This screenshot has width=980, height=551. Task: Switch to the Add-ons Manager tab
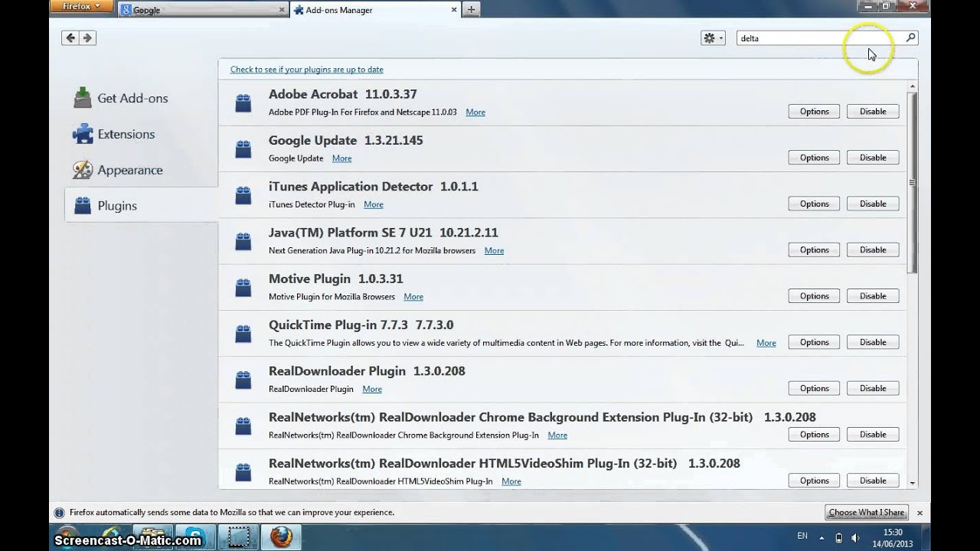coord(375,10)
